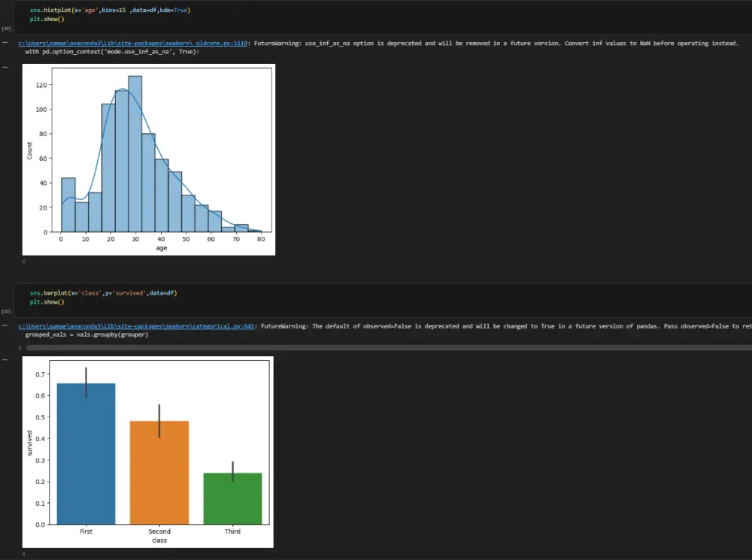Image resolution: width=752 pixels, height=560 pixels.
Task: Place cursor in plt.show() of histplot cell
Action: 47,20
